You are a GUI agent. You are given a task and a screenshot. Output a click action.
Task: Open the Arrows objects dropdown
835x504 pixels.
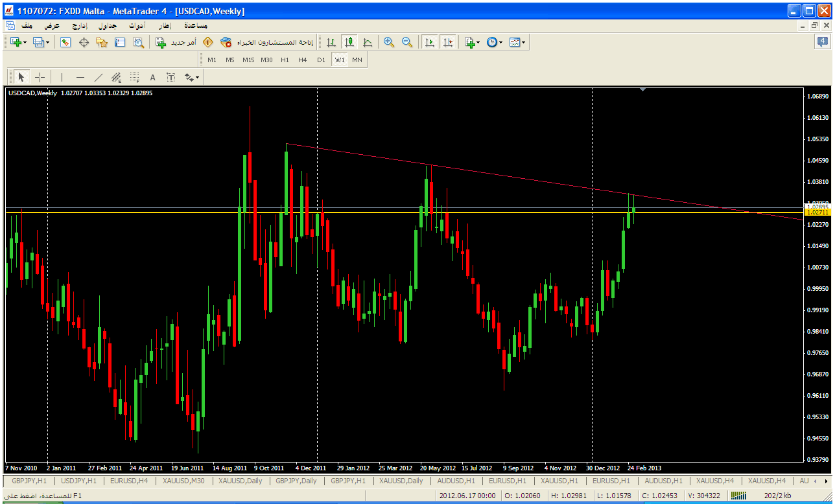tap(192, 77)
